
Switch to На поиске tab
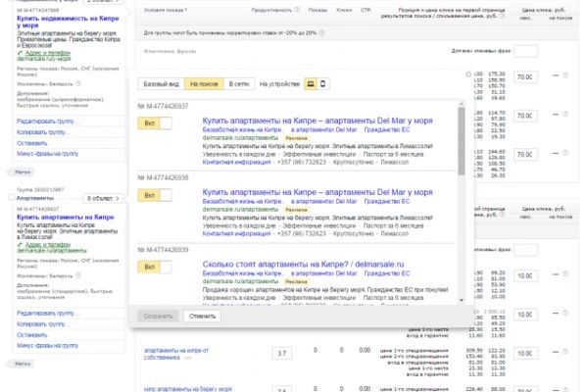coord(204,84)
